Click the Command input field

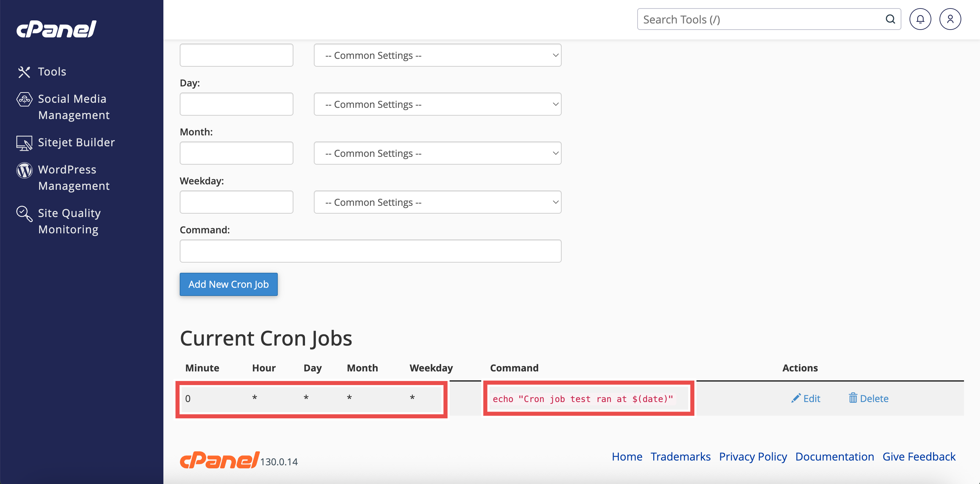click(x=370, y=251)
